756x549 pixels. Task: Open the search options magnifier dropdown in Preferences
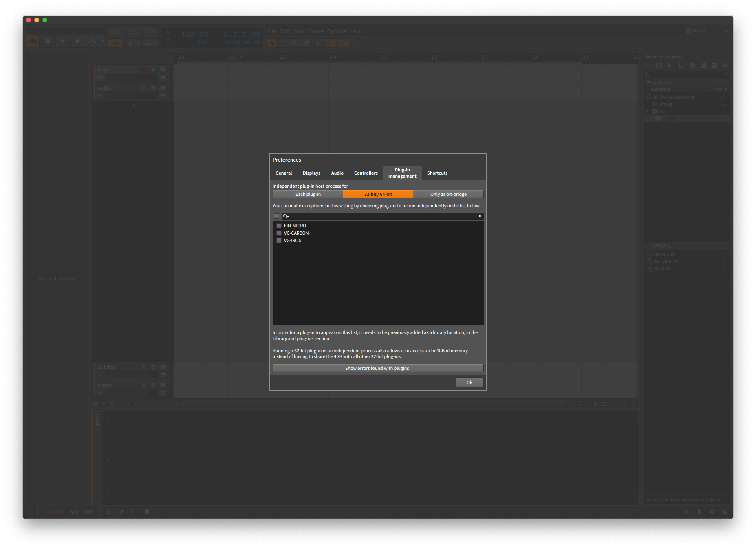pos(286,216)
